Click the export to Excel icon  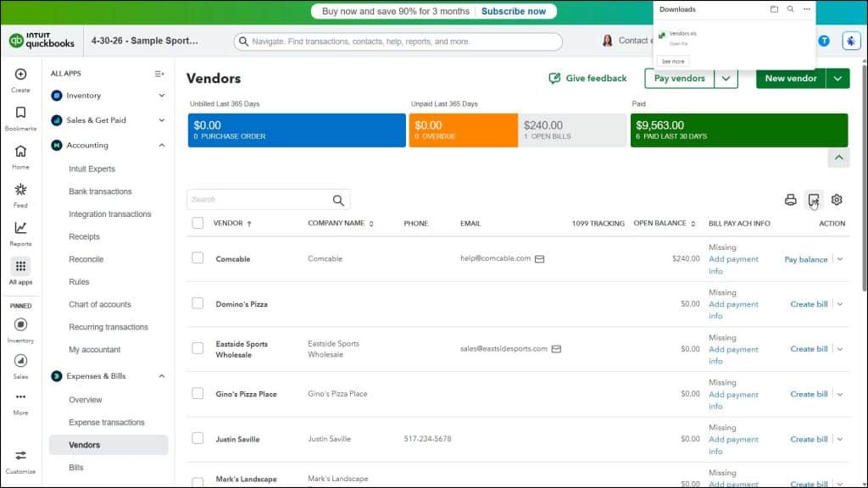click(813, 200)
